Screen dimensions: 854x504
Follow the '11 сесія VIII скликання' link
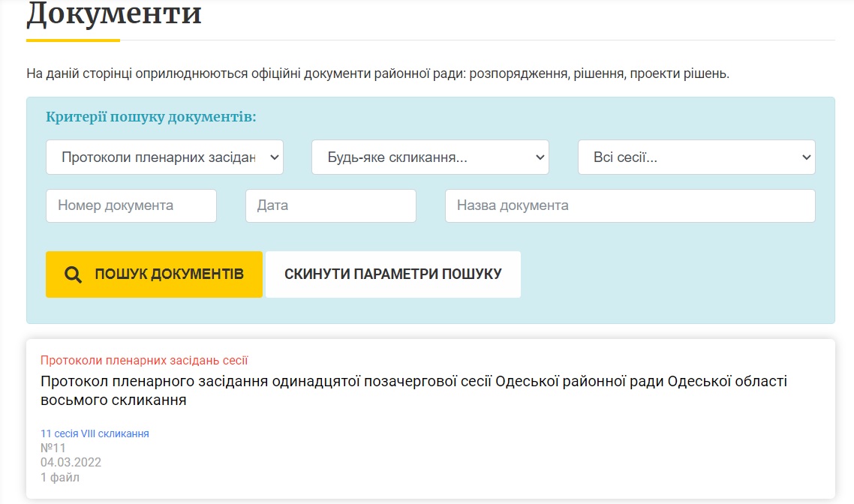coord(95,433)
